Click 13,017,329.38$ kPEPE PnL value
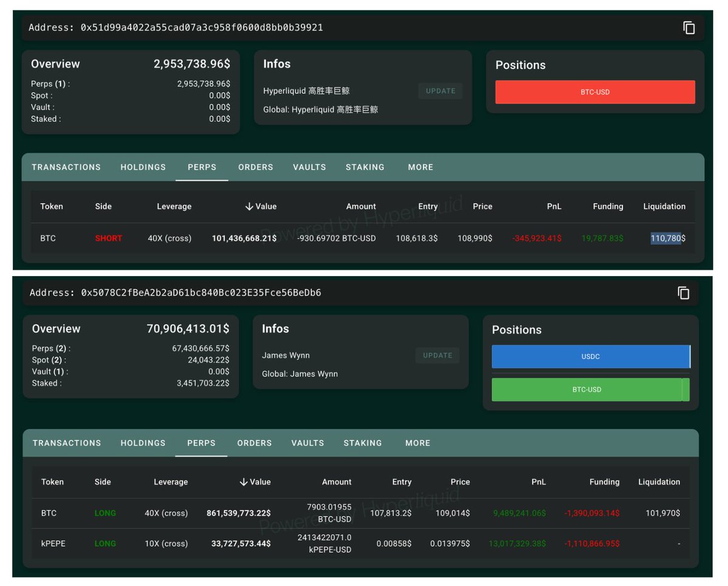 (517, 544)
